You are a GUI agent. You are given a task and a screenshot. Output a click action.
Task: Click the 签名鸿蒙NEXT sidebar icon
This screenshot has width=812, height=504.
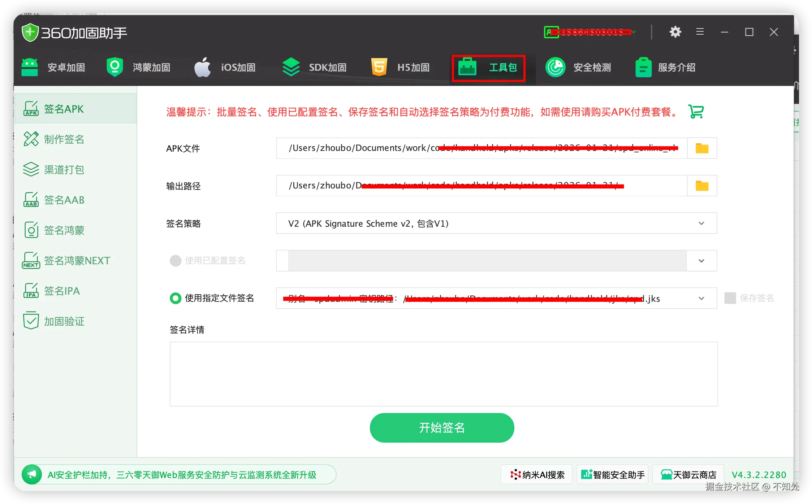[x=31, y=260]
